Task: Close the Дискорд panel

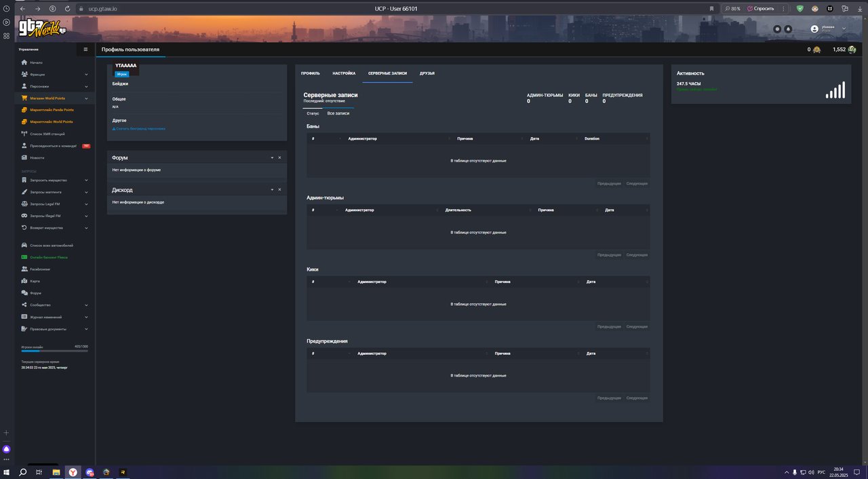Action: point(279,190)
